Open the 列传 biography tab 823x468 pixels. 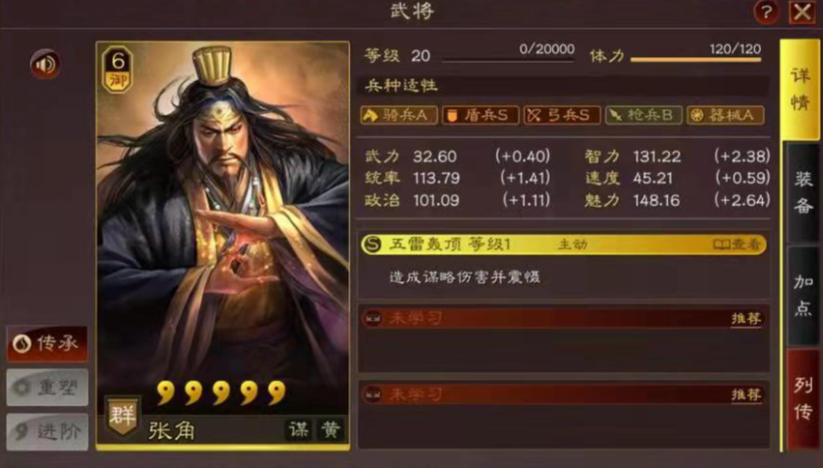click(x=803, y=399)
